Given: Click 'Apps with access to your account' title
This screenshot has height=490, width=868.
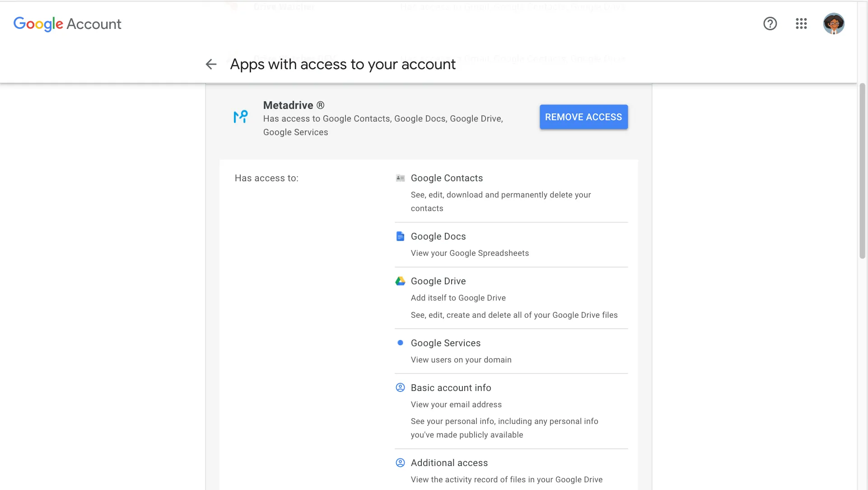Looking at the screenshot, I should pos(343,64).
